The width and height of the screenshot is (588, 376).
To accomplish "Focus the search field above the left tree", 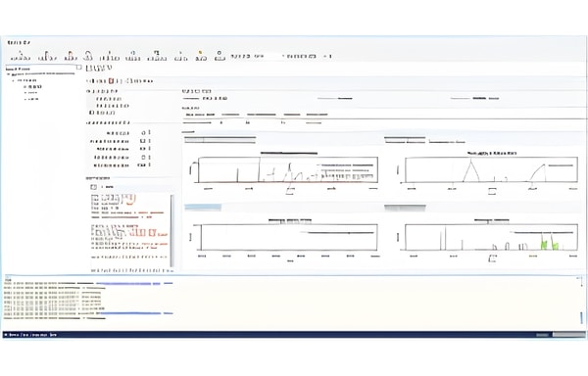I will 40,69.
